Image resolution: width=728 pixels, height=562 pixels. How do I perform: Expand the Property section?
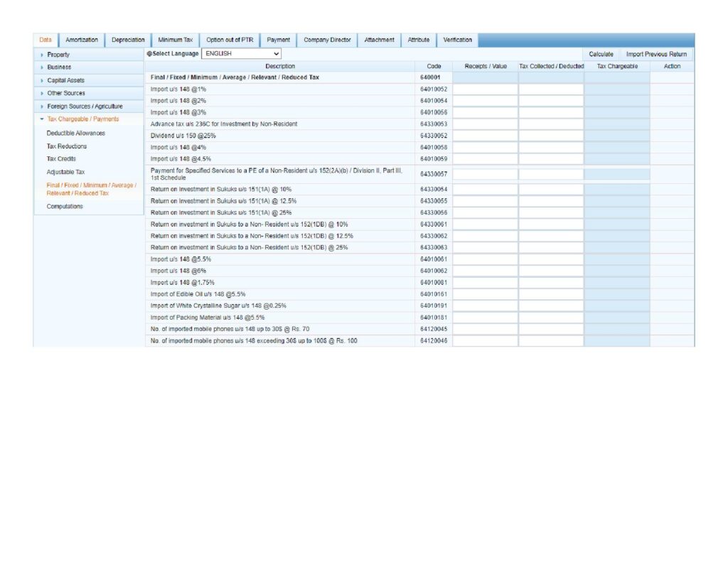pyautogui.click(x=58, y=55)
